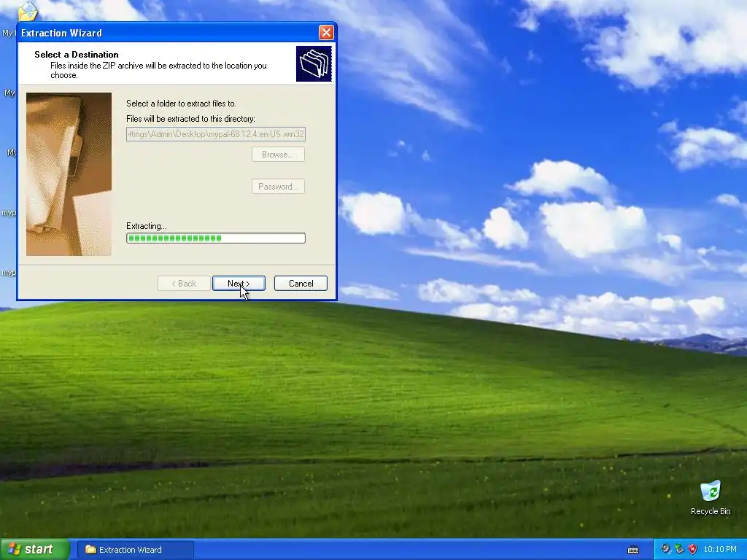Open the Windows Start menu
Viewport: 747px width, 560px height.
tap(34, 550)
